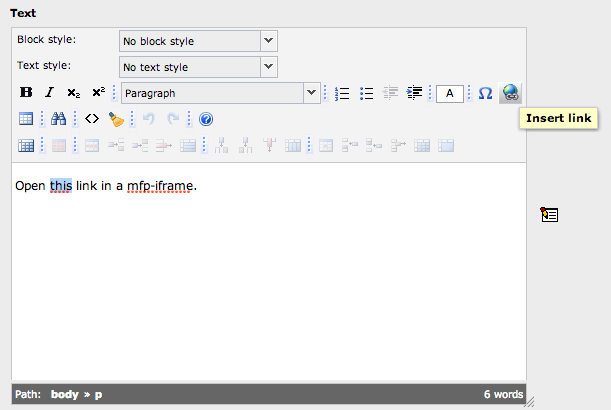Click the delete row icon
Viewport: 611px width, 410px height.
(x=164, y=146)
